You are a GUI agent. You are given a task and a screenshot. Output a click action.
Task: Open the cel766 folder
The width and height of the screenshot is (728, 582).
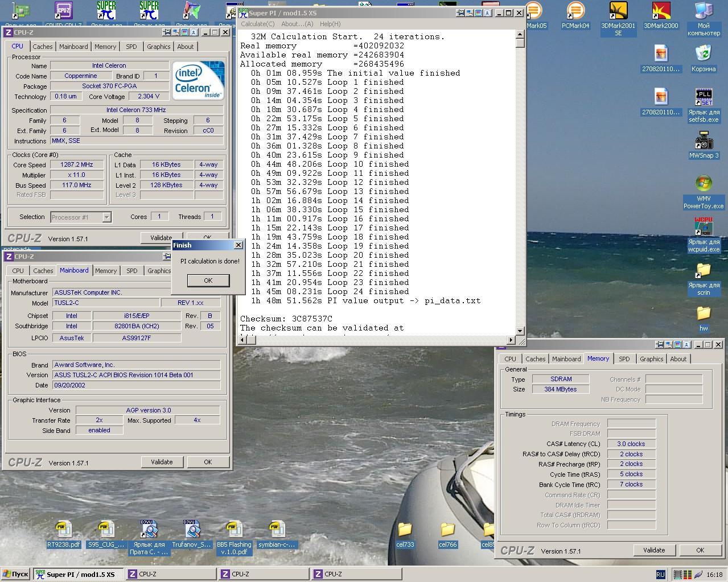pyautogui.click(x=448, y=534)
